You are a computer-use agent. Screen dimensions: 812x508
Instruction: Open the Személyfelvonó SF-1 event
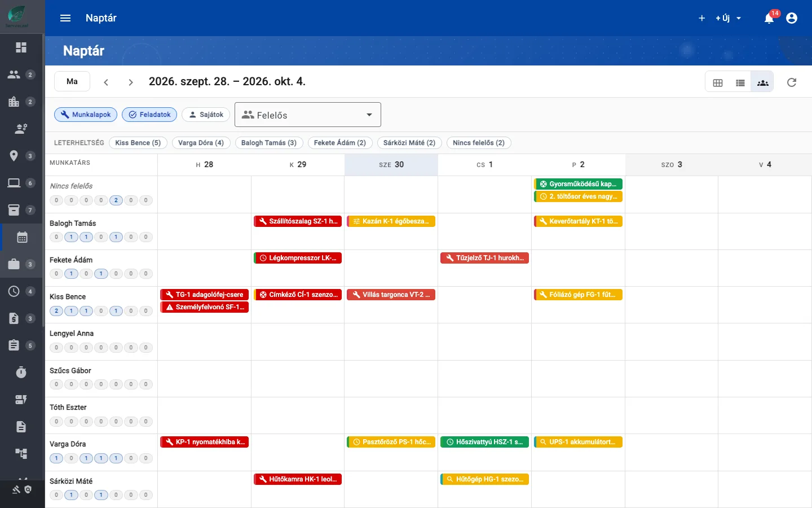click(x=205, y=307)
